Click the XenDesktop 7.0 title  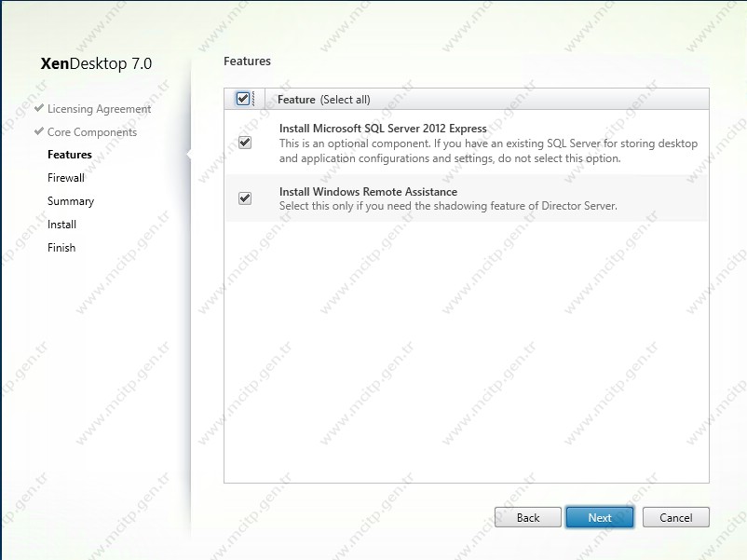pos(96,63)
